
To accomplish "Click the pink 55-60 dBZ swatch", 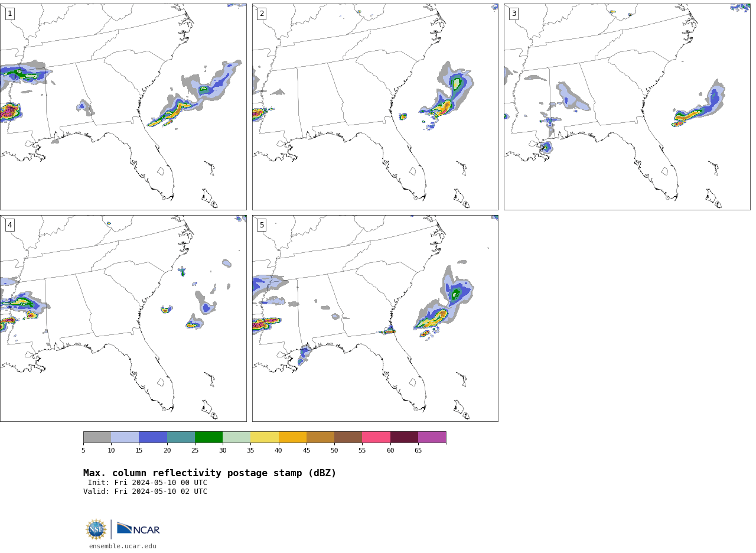I will pyautogui.click(x=376, y=437).
